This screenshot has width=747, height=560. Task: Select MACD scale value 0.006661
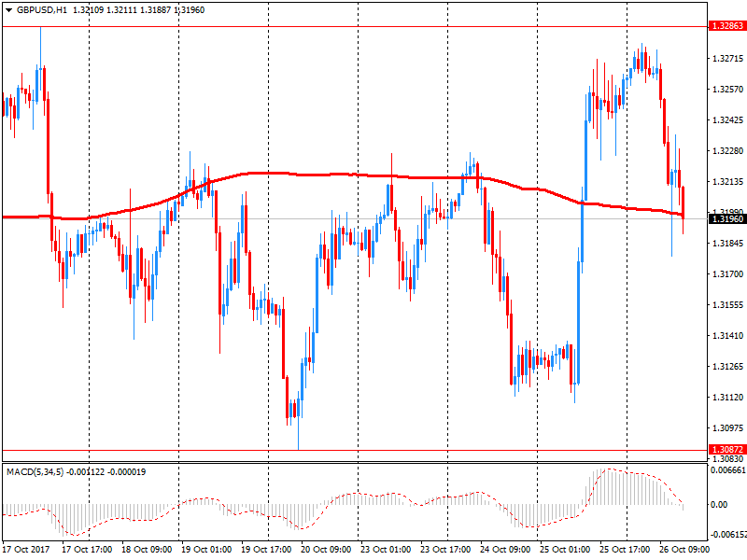[x=728, y=470]
